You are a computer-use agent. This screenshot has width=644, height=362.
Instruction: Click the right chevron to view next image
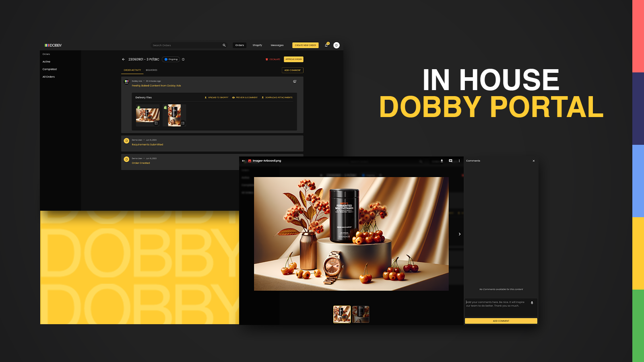coord(460,234)
